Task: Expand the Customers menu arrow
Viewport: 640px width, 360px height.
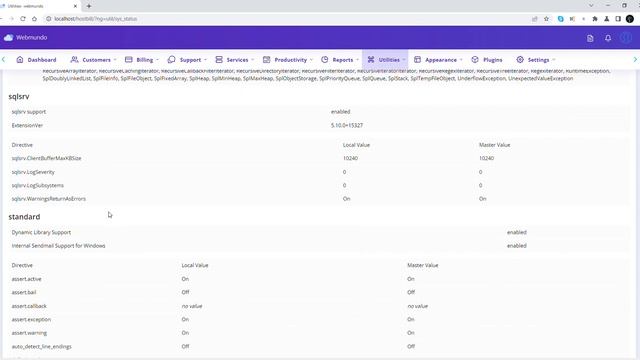Action: [x=115, y=60]
